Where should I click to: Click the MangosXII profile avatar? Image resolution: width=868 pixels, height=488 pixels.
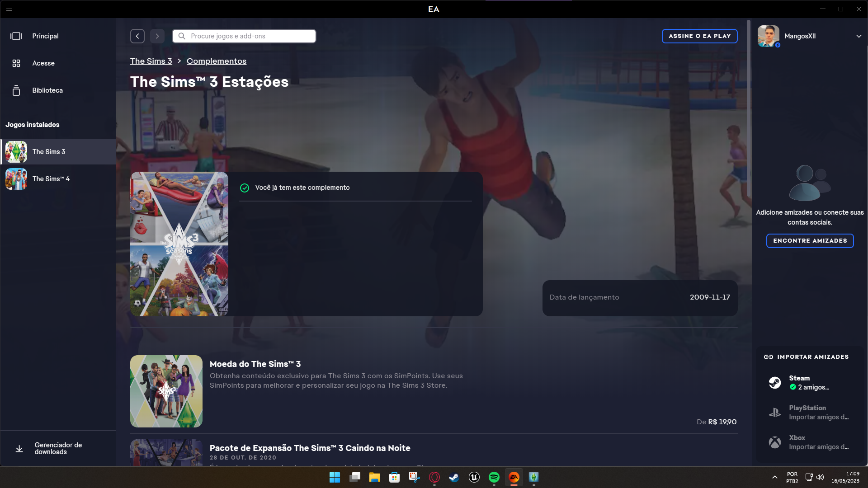[x=769, y=36]
